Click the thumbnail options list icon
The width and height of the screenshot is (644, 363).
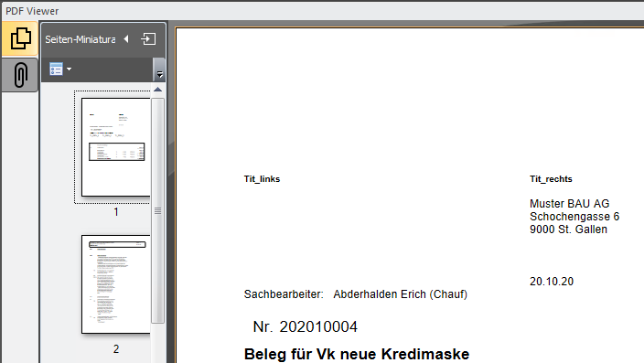point(56,69)
